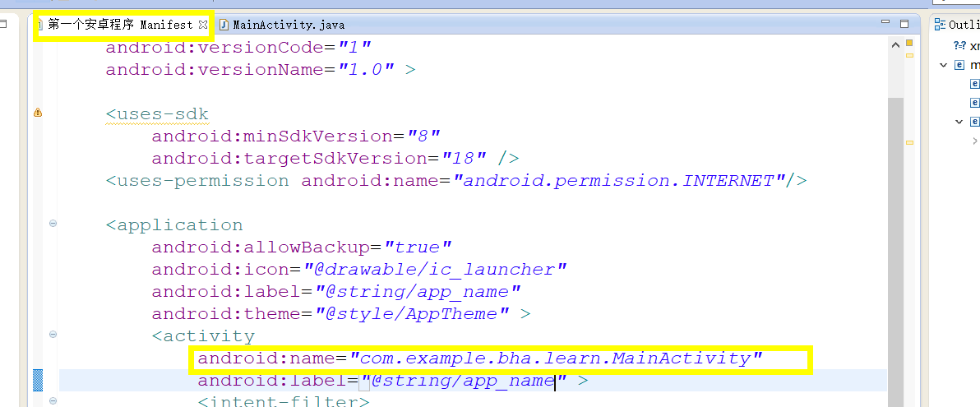
Task: Click the warning icon beside uses-sdk
Action: 38,113
